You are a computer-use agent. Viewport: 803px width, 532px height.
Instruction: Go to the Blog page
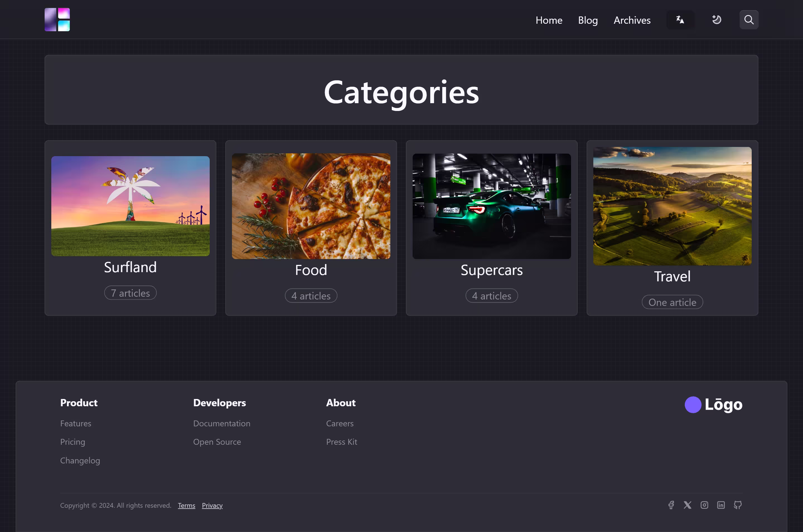click(x=587, y=20)
